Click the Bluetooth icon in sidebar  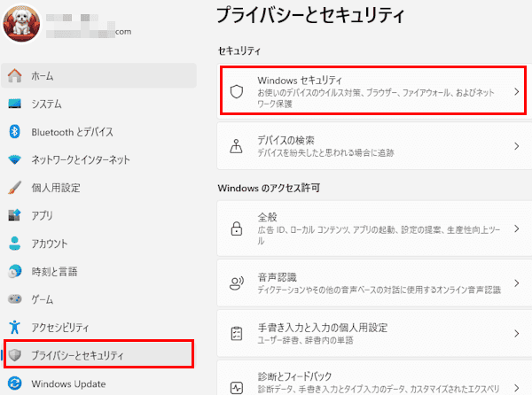(x=14, y=131)
